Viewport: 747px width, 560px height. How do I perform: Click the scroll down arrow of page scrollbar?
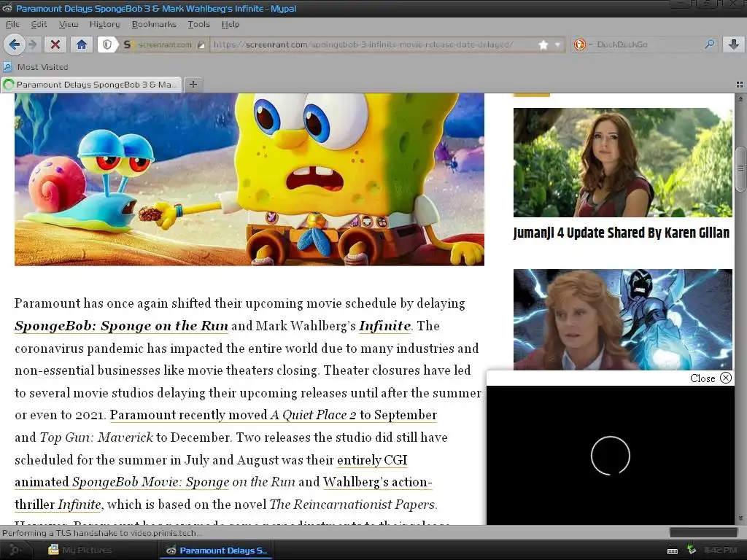pyautogui.click(x=740, y=518)
